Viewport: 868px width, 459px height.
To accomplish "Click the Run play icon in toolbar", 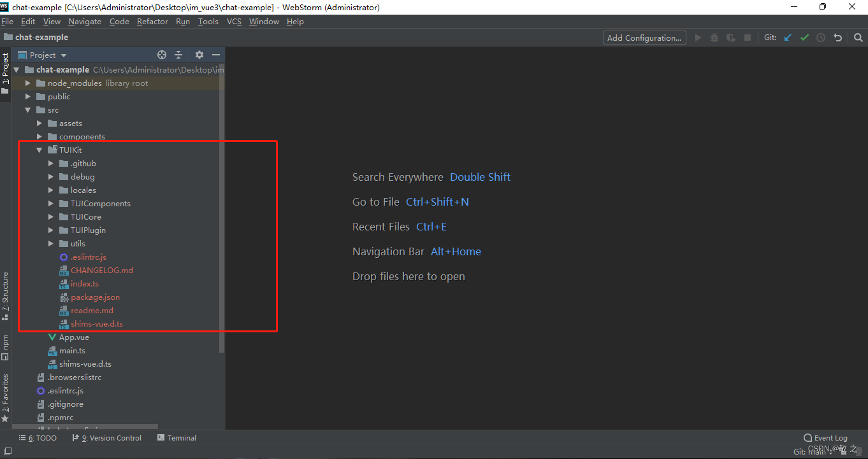I will tap(698, 38).
